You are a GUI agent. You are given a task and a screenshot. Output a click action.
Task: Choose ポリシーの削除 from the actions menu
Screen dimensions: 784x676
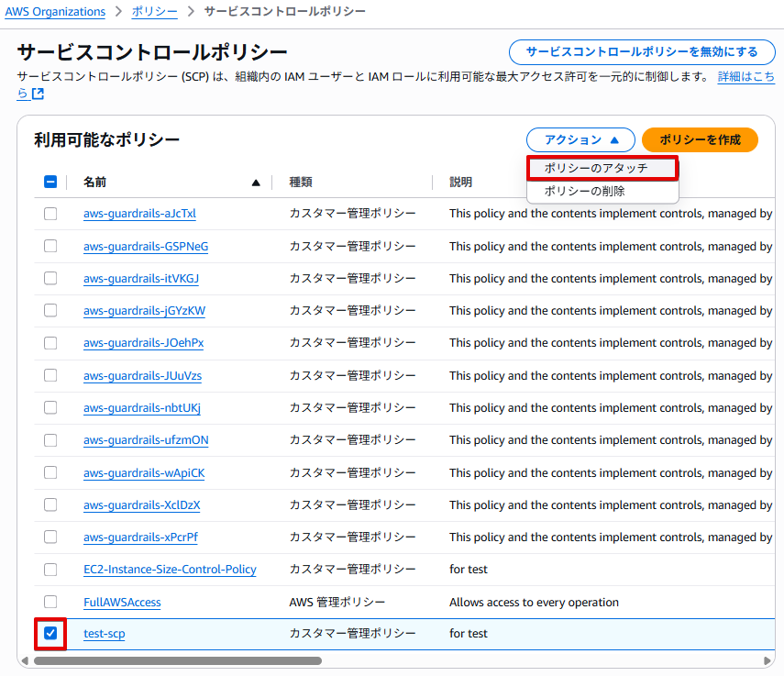[602, 191]
